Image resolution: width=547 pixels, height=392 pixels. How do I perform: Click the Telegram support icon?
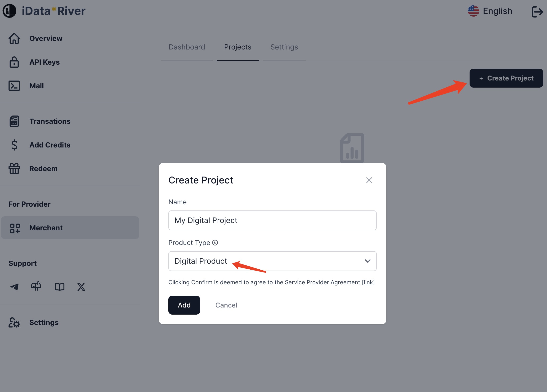point(14,287)
